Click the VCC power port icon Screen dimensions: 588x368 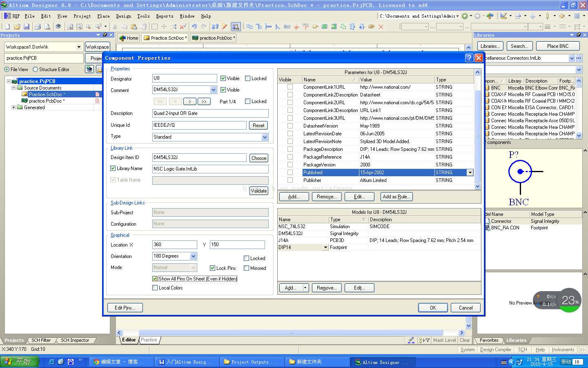click(305, 27)
